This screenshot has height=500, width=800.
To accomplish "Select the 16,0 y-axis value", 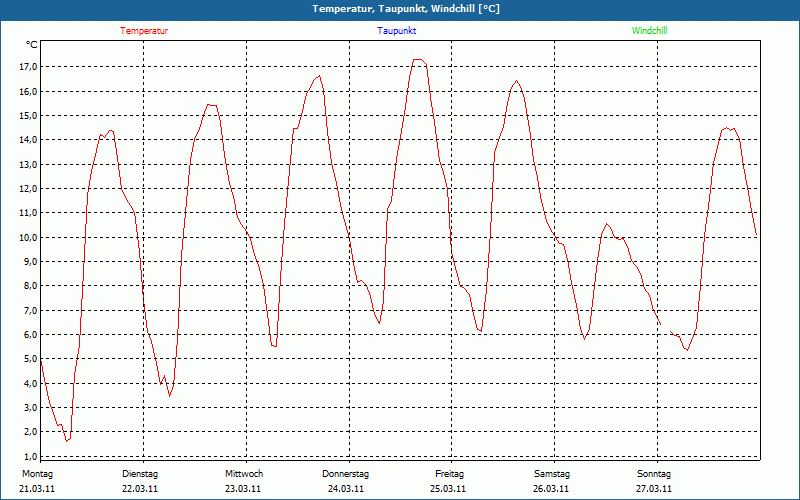I will coord(28,91).
